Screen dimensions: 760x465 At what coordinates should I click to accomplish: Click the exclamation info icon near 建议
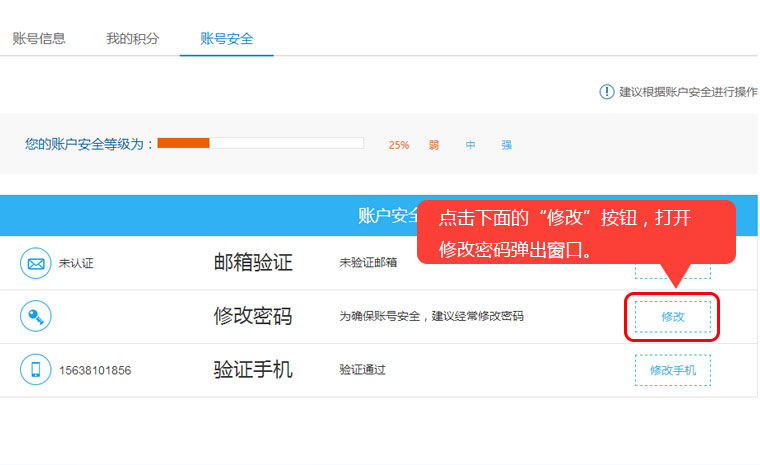point(606,92)
